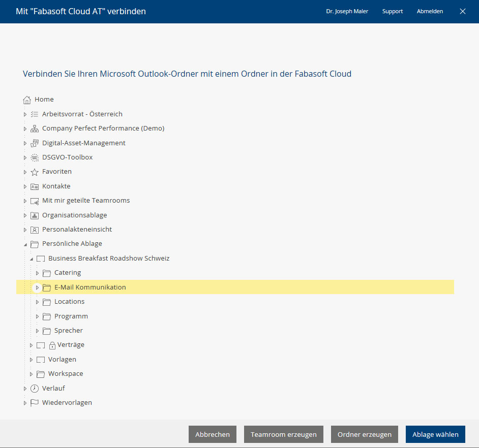Collapse Business Breakfast Roadshow Schweiz node
The image size is (479, 448).
click(31, 259)
